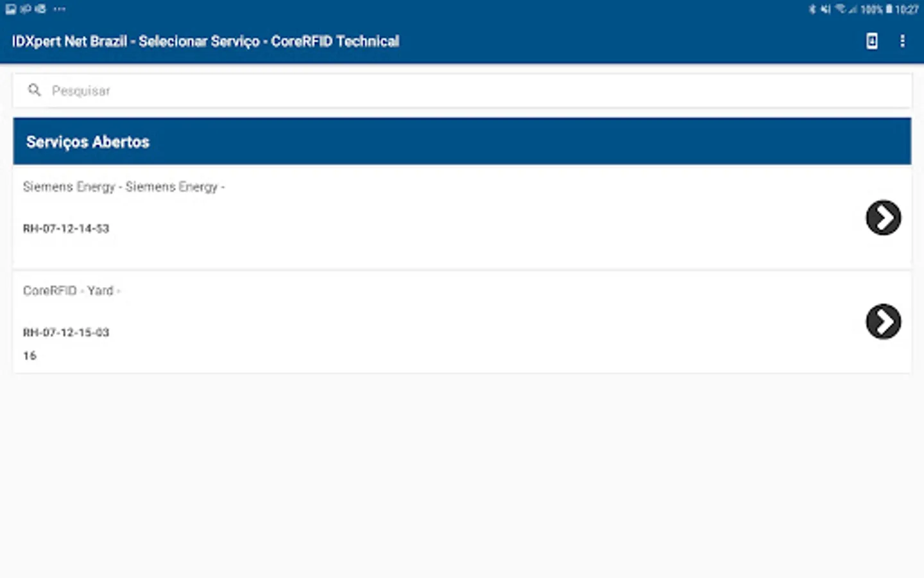
Task: Select the 'CoreRFID - Yard -' row text
Action: [x=72, y=291]
